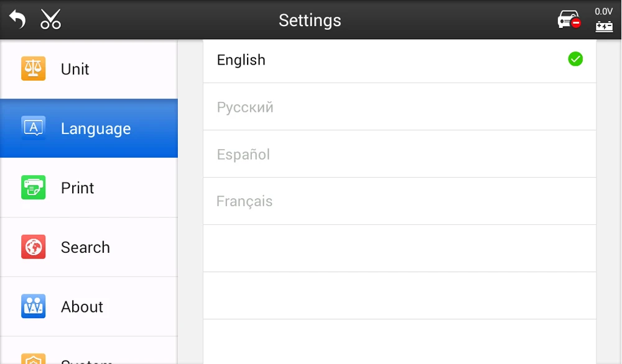Open the Unit settings tab

click(88, 69)
